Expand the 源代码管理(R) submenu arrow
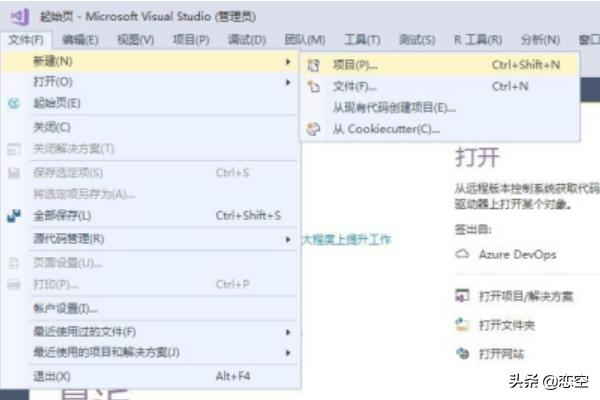600x400 pixels. pos(288,239)
